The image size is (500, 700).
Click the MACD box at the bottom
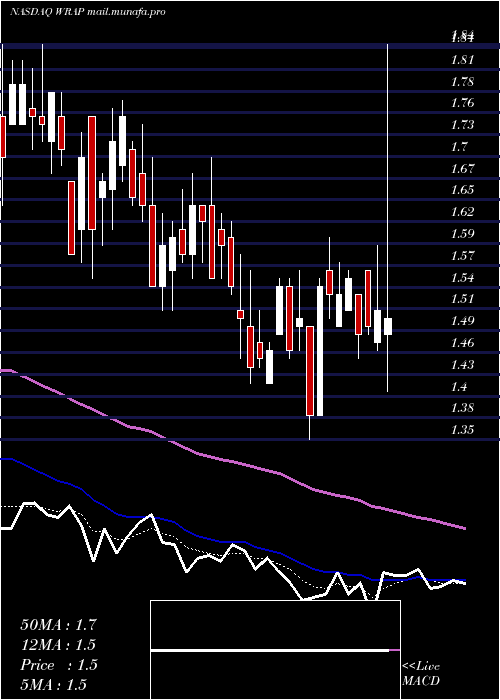(x=275, y=650)
